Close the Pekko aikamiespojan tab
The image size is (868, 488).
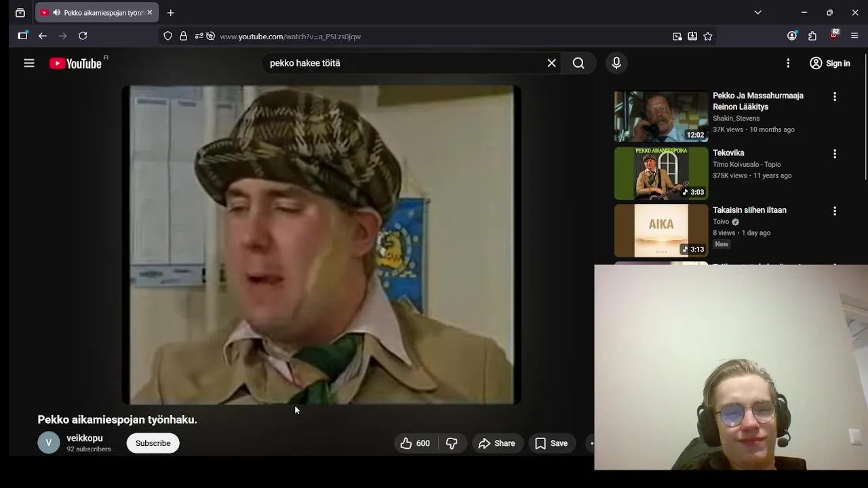[150, 13]
